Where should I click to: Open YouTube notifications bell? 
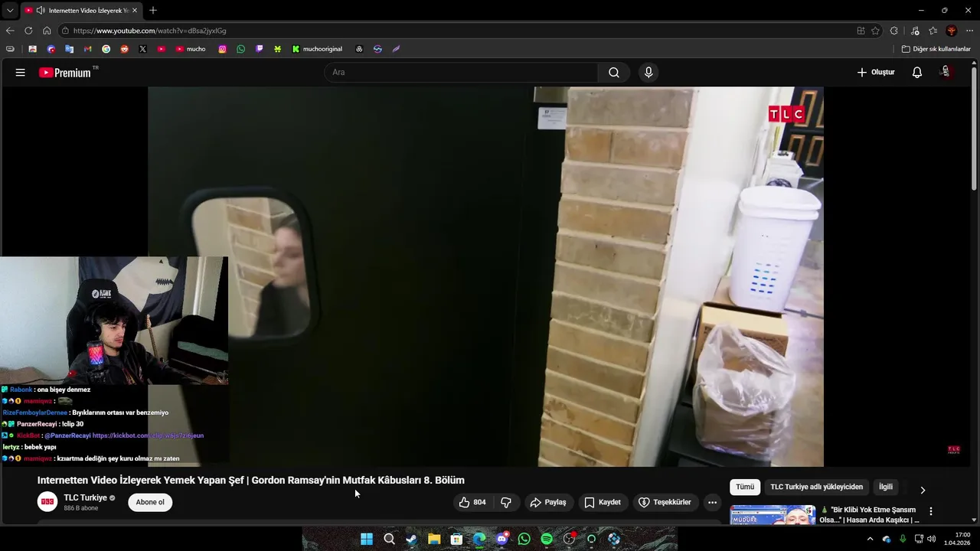[x=917, y=73]
